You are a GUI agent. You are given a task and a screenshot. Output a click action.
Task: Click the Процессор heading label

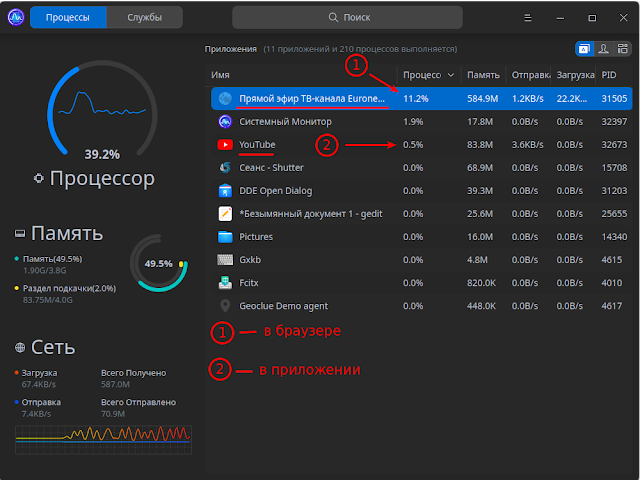coord(102,178)
